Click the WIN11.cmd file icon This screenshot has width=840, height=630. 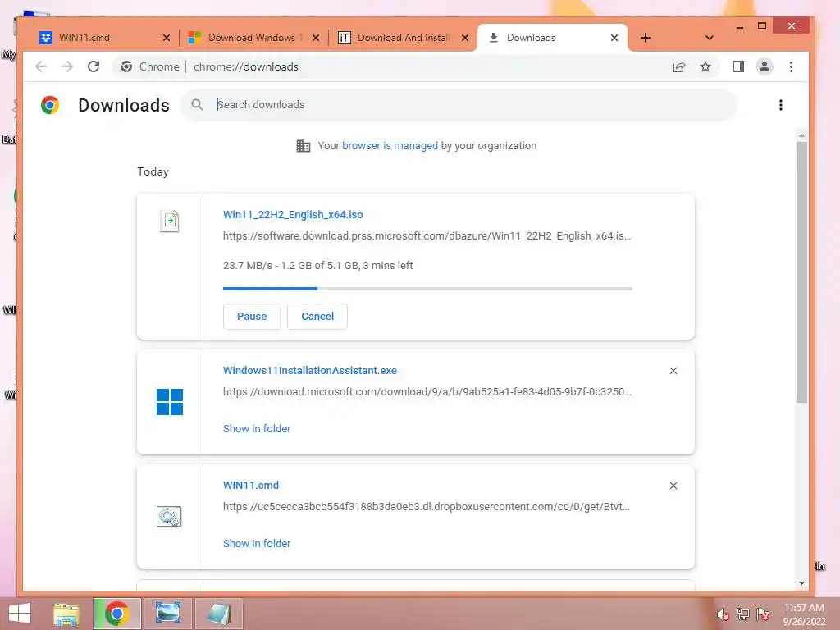(169, 517)
